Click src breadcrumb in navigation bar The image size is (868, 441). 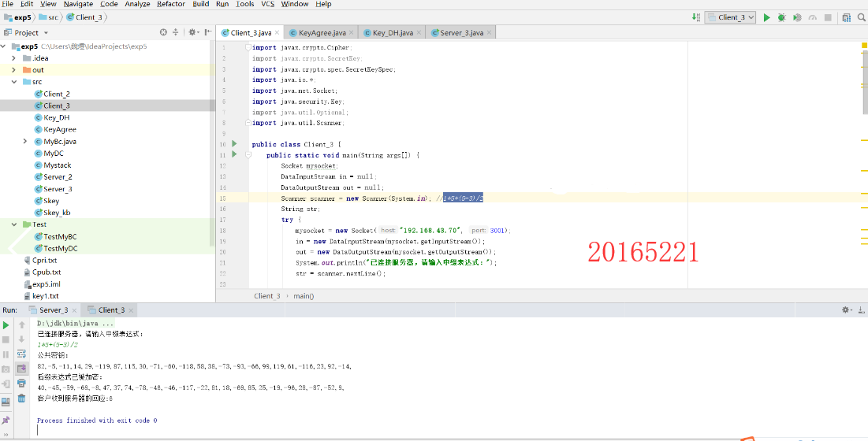pyautogui.click(x=49, y=17)
